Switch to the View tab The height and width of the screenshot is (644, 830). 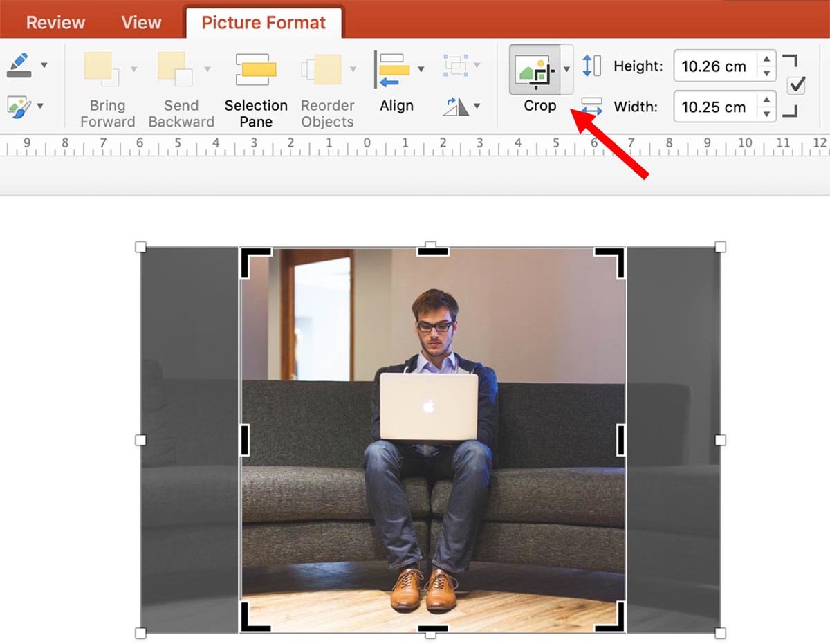coord(141,22)
